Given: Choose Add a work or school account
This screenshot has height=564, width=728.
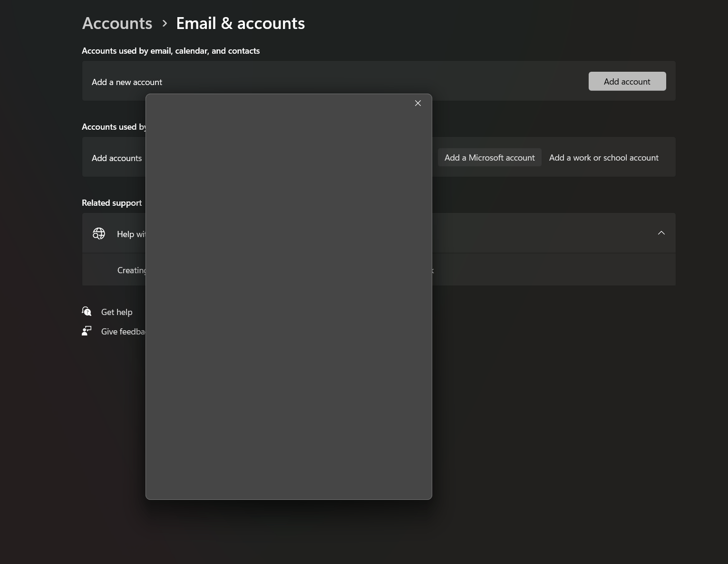Looking at the screenshot, I should click(603, 157).
